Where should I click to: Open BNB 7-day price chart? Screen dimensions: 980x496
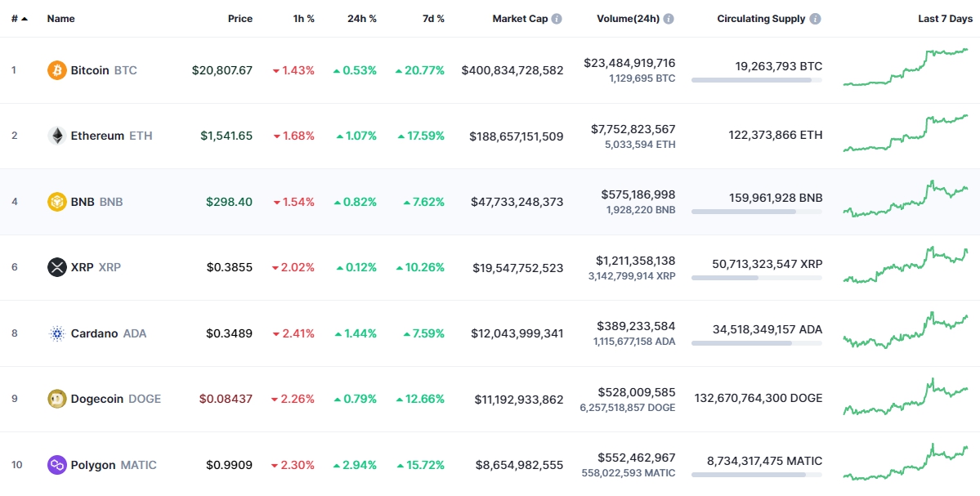point(906,199)
